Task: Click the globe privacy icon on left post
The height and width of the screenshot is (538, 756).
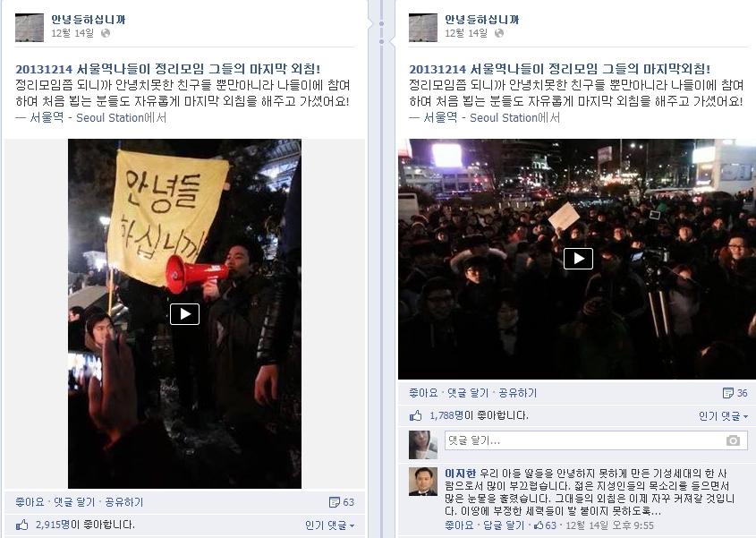Action: click(x=106, y=33)
